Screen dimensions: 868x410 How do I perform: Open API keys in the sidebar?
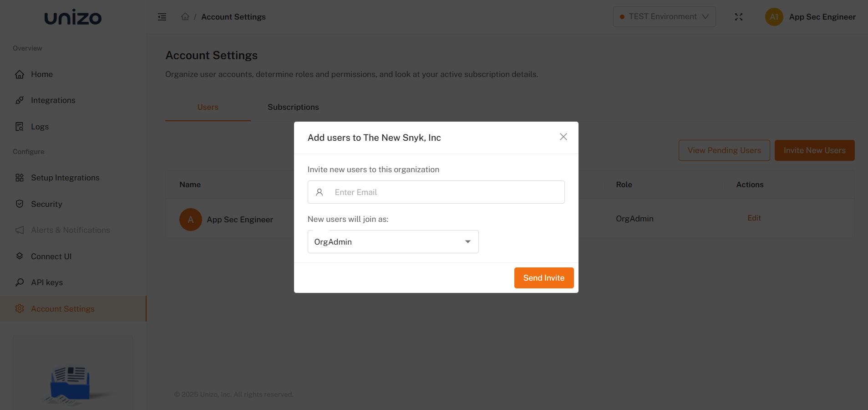pos(73,282)
